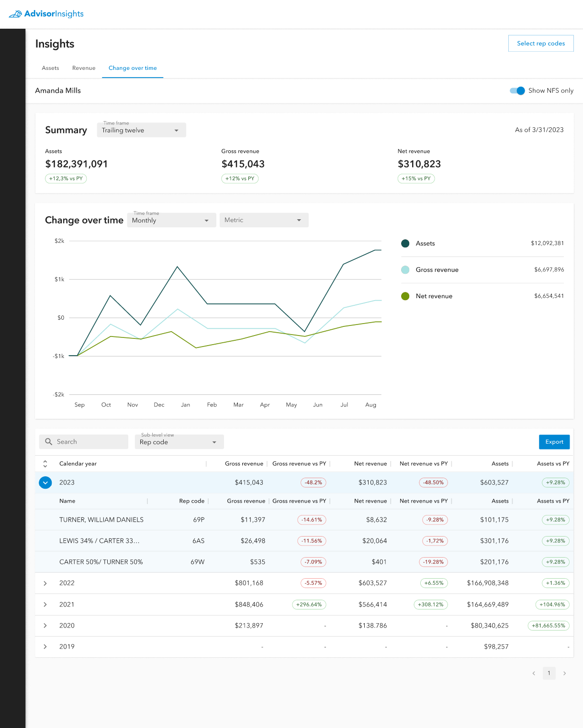The height and width of the screenshot is (728, 583).
Task: Expand the 2022 row
Action: 45,583
